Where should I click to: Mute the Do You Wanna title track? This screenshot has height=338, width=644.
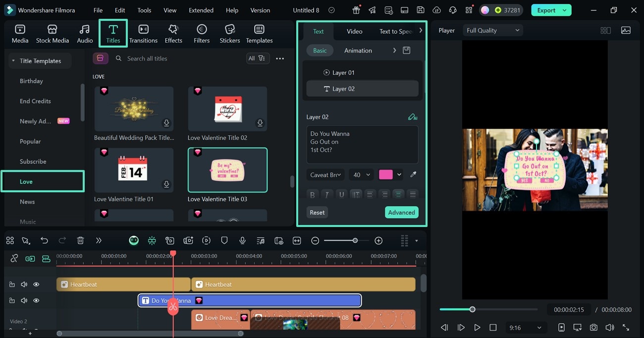tap(24, 300)
